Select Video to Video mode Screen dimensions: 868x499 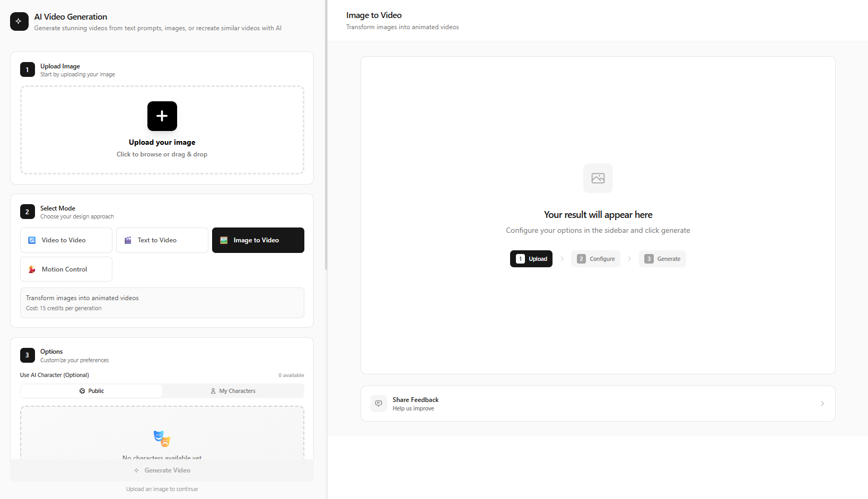pos(66,240)
